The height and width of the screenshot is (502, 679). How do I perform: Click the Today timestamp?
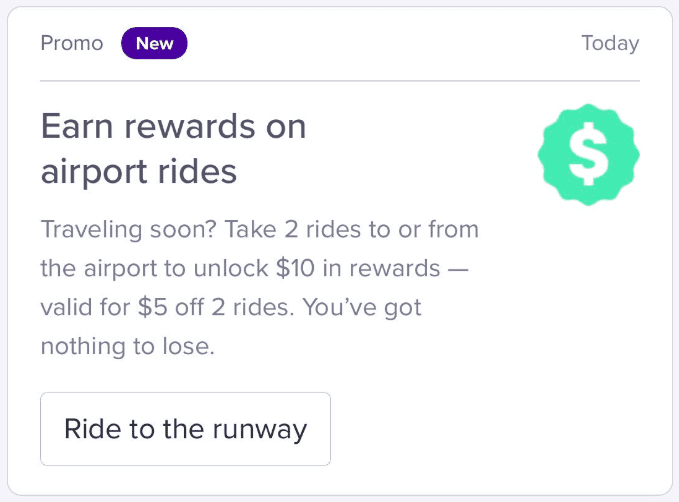[x=609, y=44]
